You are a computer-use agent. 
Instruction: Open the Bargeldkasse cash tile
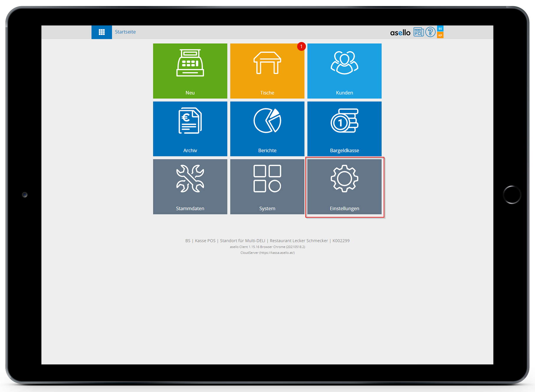tap(344, 129)
